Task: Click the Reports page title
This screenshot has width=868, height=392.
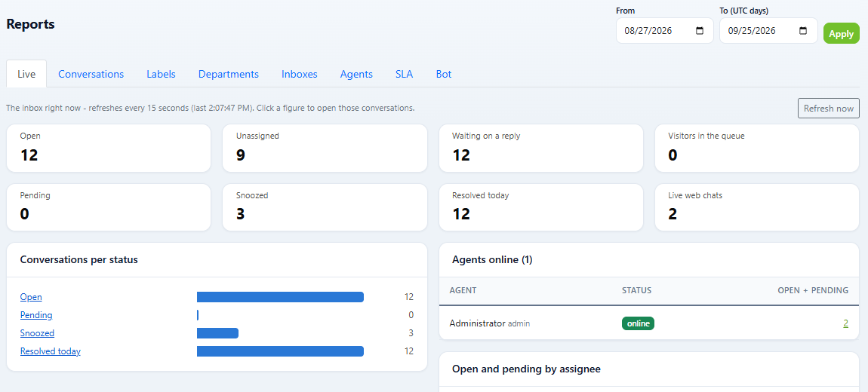Action: tap(30, 24)
